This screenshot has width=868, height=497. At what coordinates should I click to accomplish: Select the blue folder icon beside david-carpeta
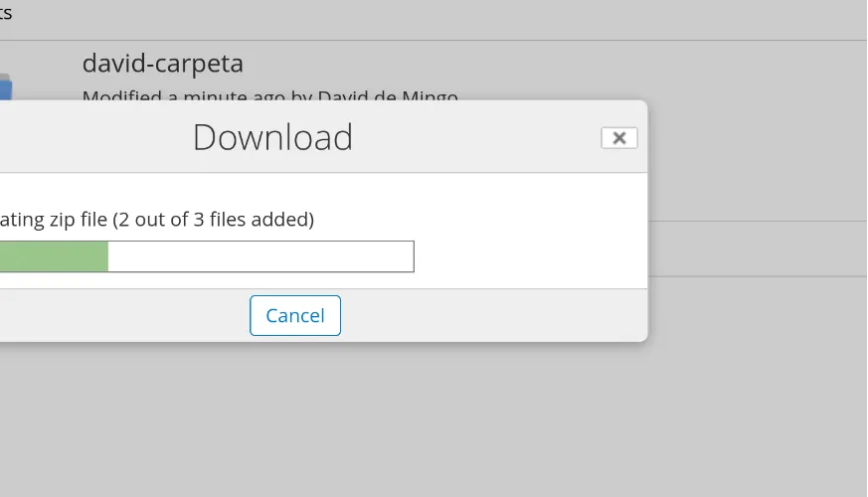pos(5,89)
